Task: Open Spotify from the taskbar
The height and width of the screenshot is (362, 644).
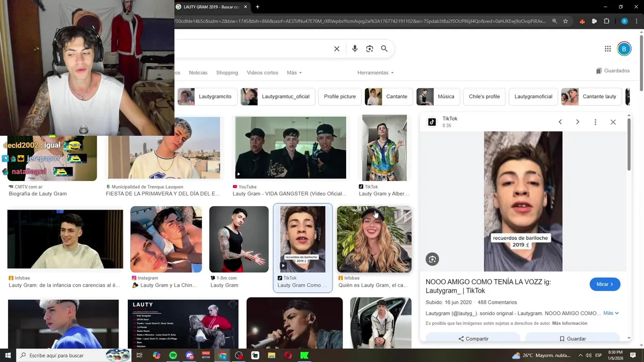Action: click(x=173, y=355)
